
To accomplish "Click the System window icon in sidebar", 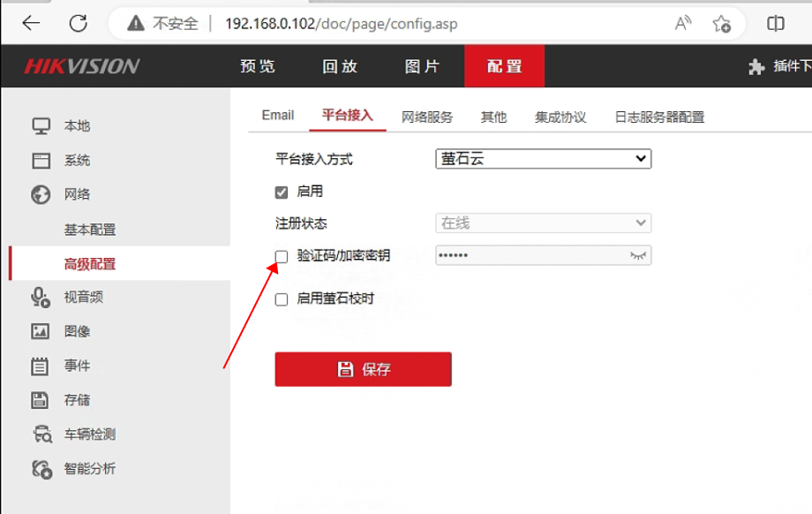I will pyautogui.click(x=41, y=161).
